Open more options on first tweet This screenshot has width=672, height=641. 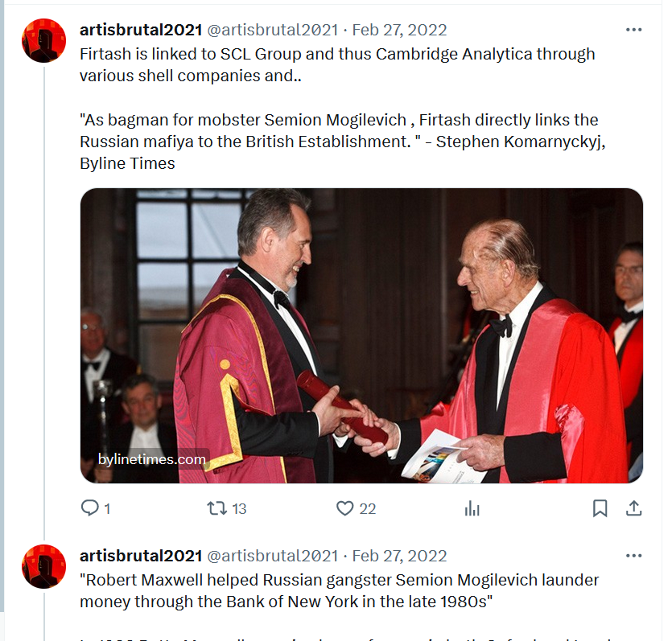tap(633, 30)
